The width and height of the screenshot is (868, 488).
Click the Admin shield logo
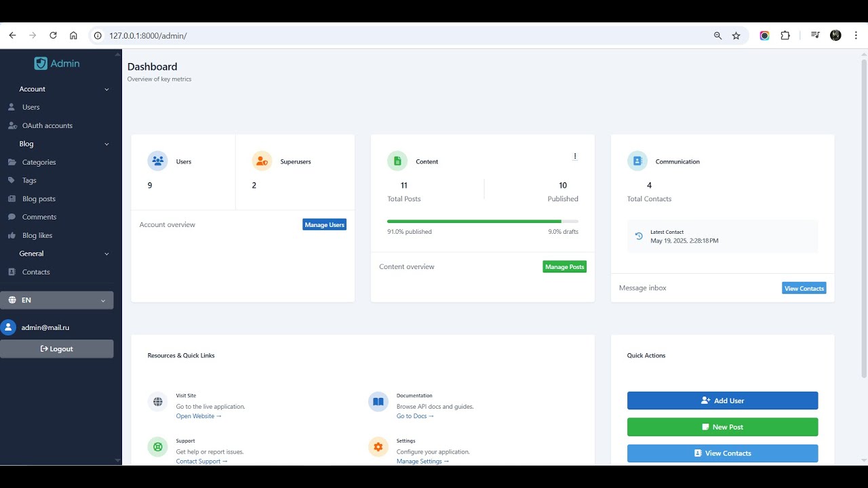coord(41,62)
